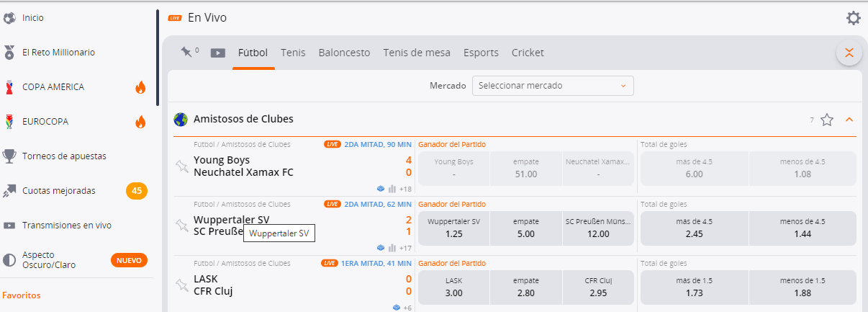Open the live video stream tab icon
This screenshot has height=312, width=868.
coord(217,53)
